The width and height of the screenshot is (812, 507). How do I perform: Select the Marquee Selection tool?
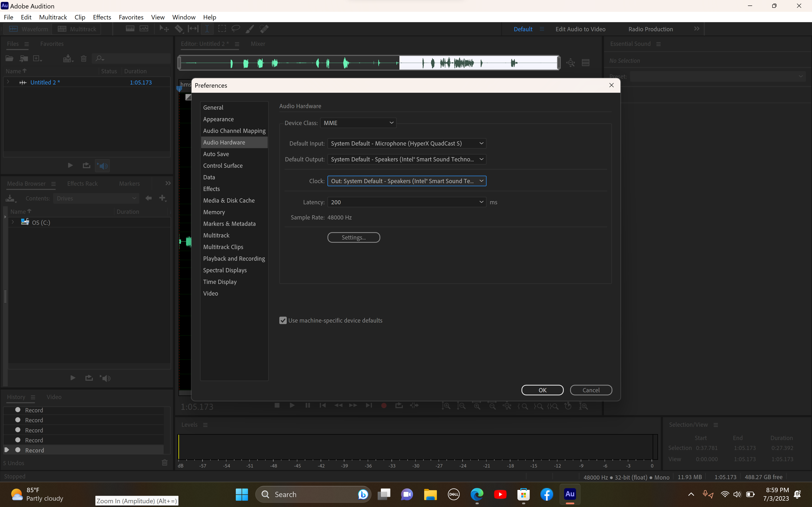(222, 29)
